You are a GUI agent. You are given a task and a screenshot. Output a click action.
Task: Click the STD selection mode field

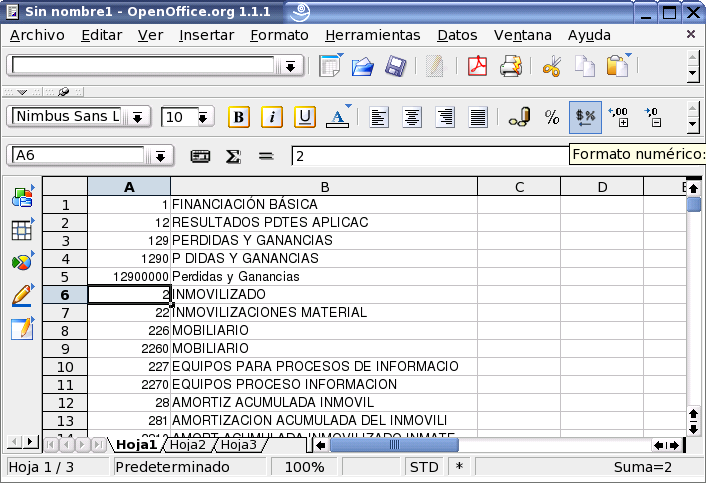click(424, 467)
